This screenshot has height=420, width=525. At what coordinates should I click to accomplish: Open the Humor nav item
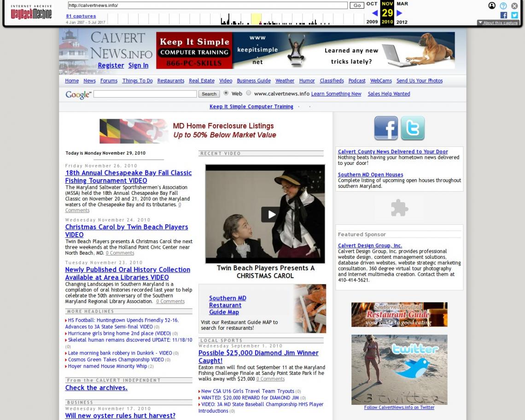click(307, 81)
